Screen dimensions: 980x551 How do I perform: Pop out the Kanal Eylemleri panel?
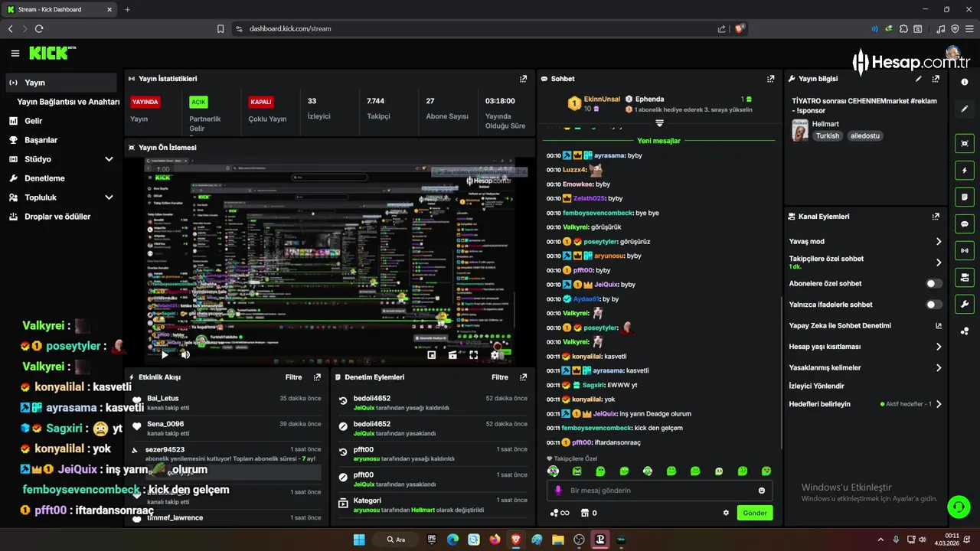click(x=936, y=217)
